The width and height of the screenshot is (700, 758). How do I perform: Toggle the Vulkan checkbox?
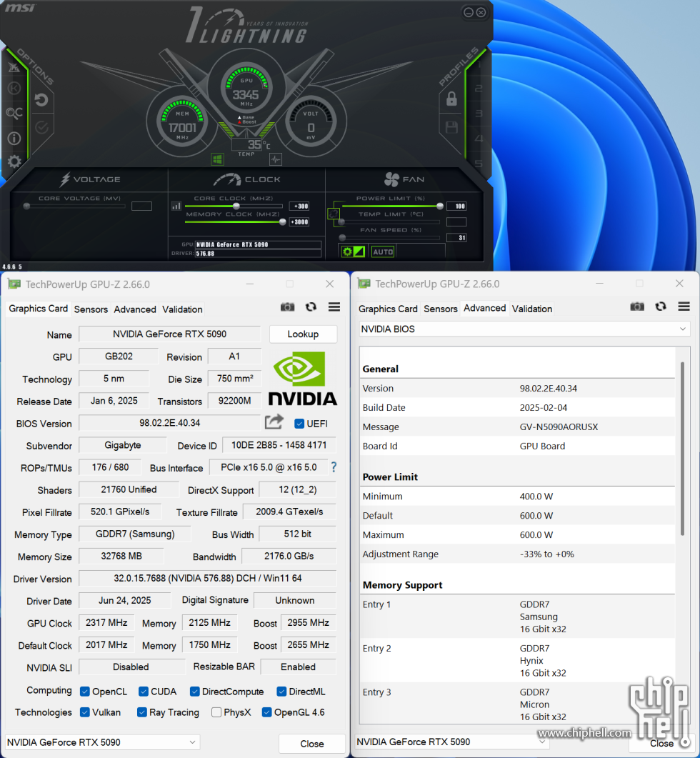coord(84,712)
